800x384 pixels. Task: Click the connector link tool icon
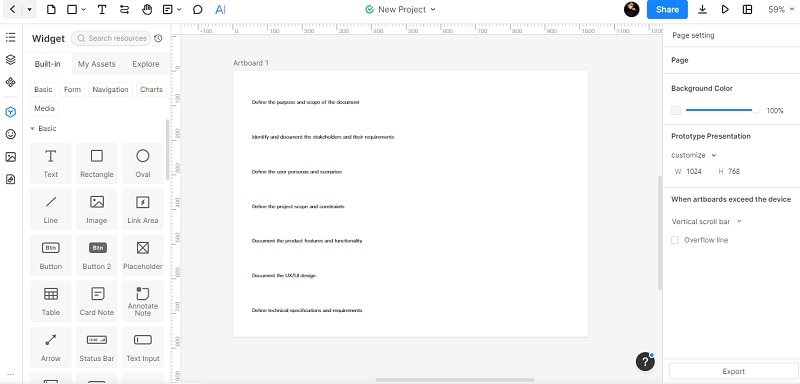[124, 9]
